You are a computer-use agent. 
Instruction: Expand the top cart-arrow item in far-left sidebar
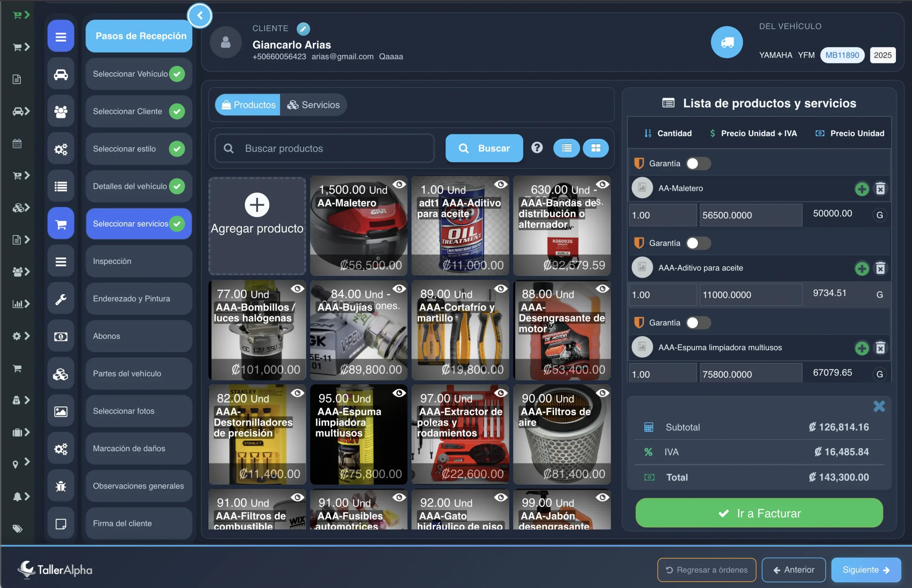point(21,15)
